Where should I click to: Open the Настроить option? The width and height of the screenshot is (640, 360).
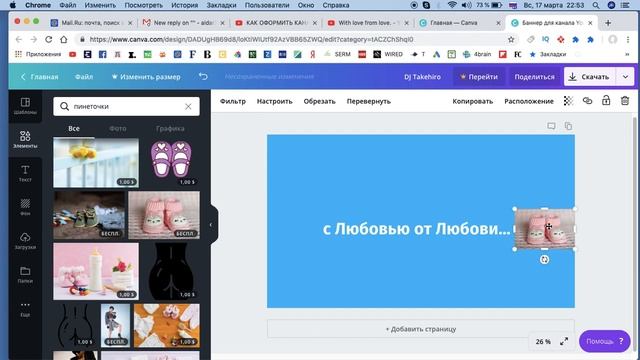[x=274, y=101]
